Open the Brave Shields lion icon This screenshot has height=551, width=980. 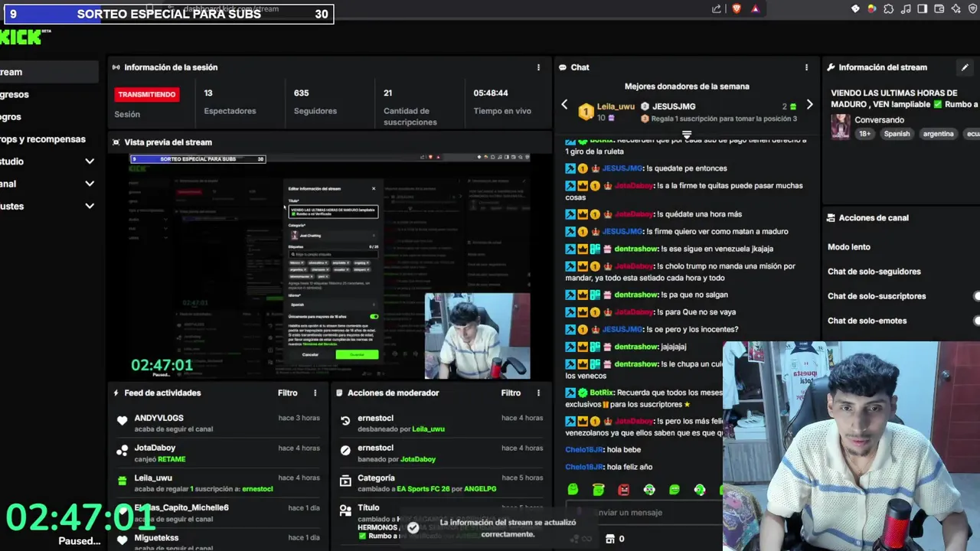coord(737,9)
